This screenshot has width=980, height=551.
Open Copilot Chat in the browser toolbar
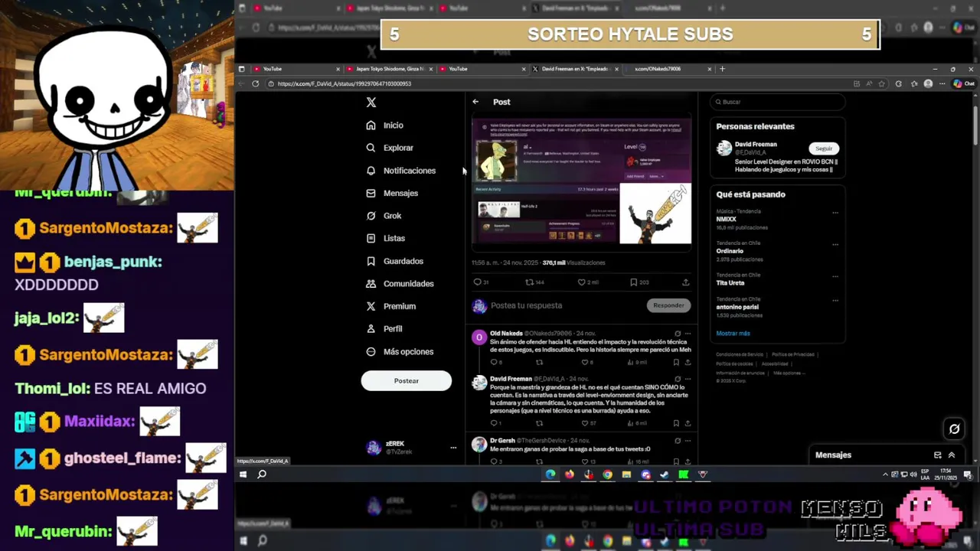click(964, 83)
